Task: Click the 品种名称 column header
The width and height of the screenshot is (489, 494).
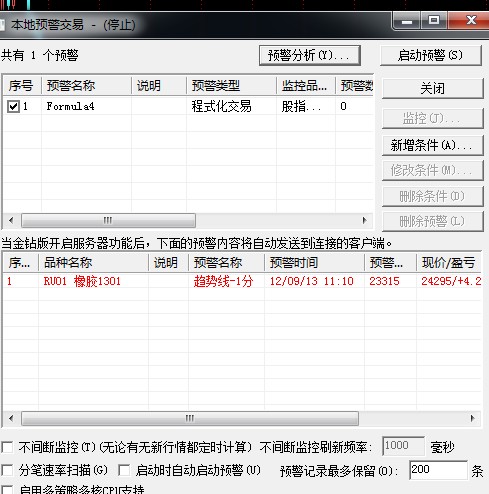Action: (x=93, y=263)
